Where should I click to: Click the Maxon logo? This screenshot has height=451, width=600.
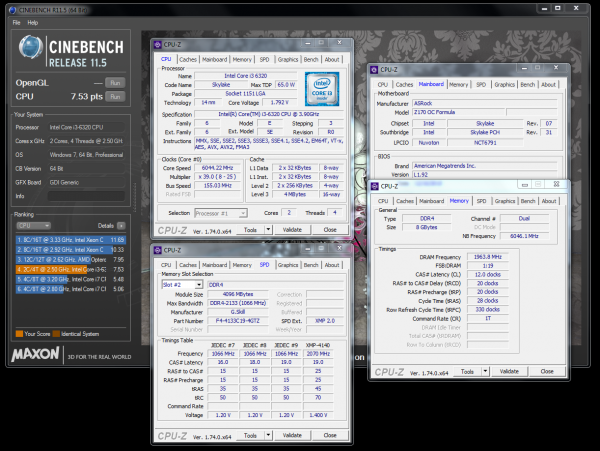tap(35, 354)
